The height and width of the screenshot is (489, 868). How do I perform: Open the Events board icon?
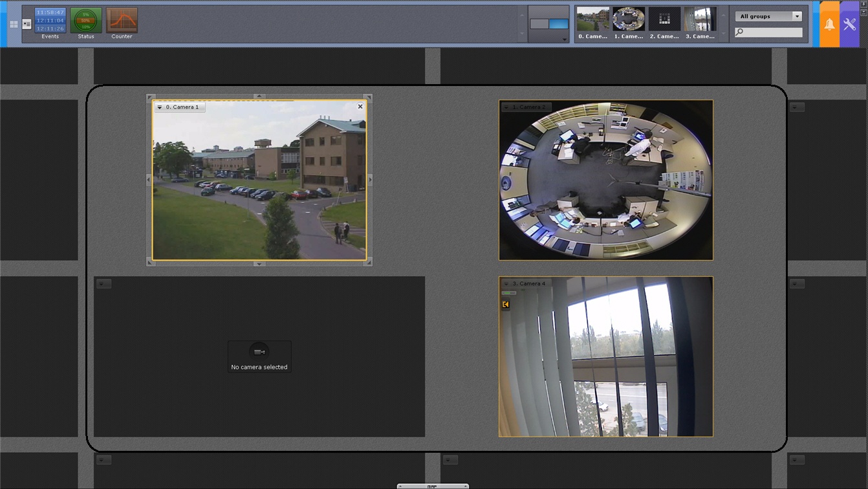(x=50, y=21)
